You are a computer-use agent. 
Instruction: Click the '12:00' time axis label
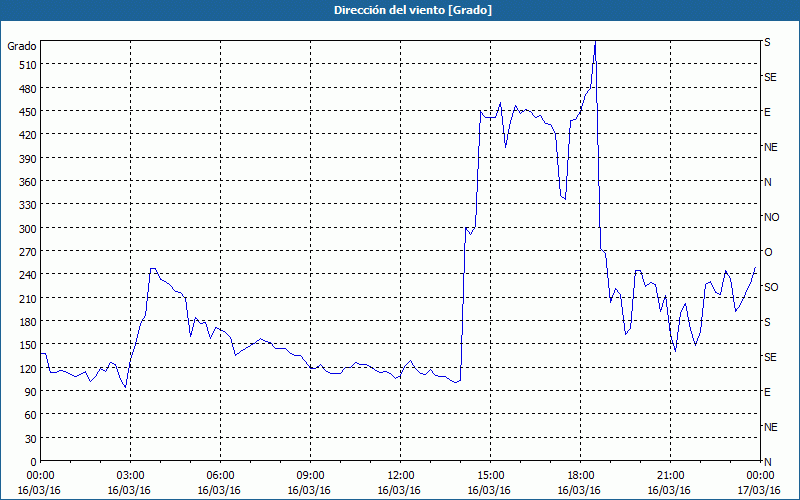pos(400,476)
